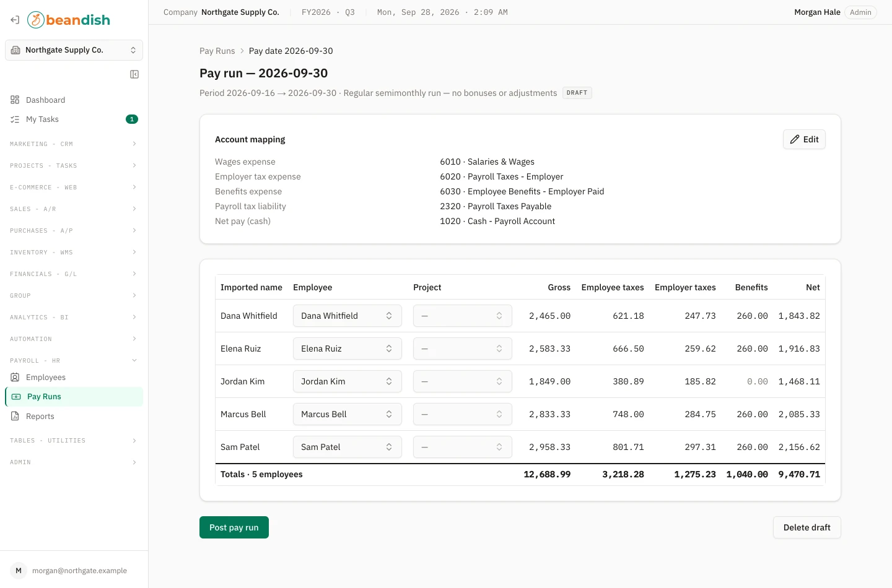Screen dimensions: 892x588
Task: Expand the Admin section
Action: coord(74,462)
